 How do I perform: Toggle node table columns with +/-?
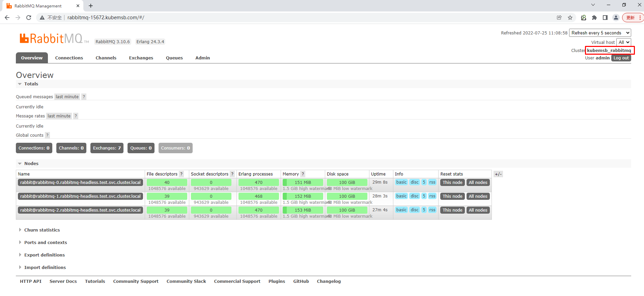[x=498, y=174]
